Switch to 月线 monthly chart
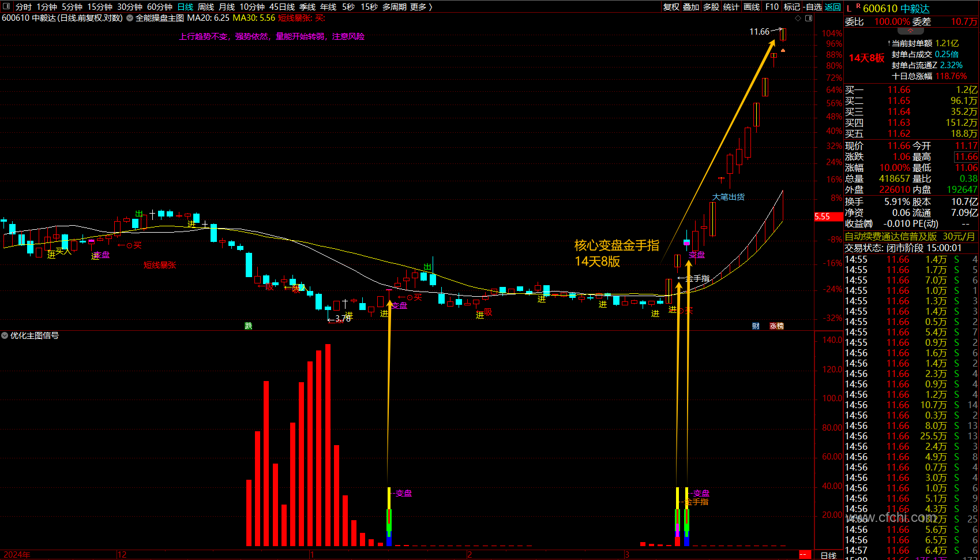Viewport: 980px width, 560px height. [x=227, y=7]
